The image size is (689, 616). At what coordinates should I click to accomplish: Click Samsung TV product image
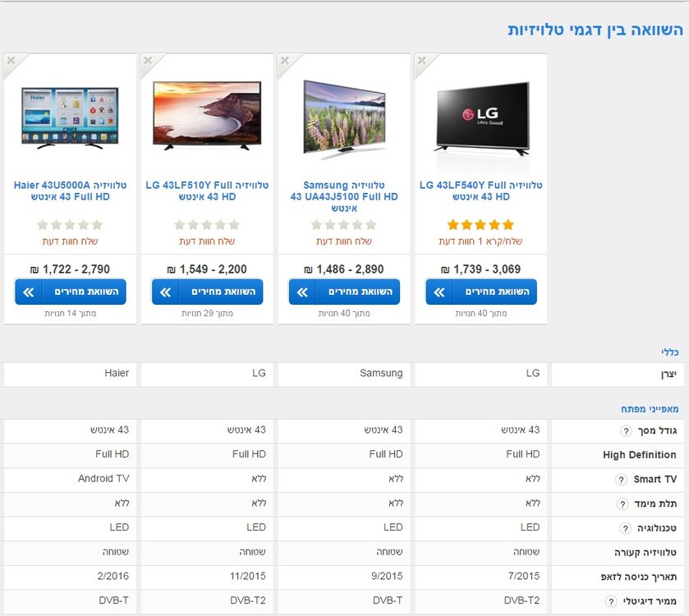(344, 120)
